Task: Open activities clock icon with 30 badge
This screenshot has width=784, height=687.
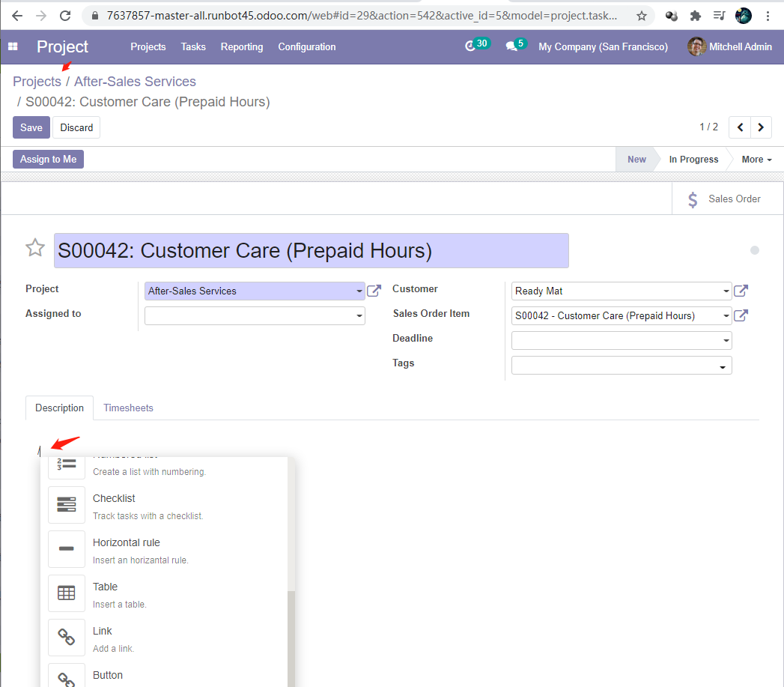Action: coord(471,46)
